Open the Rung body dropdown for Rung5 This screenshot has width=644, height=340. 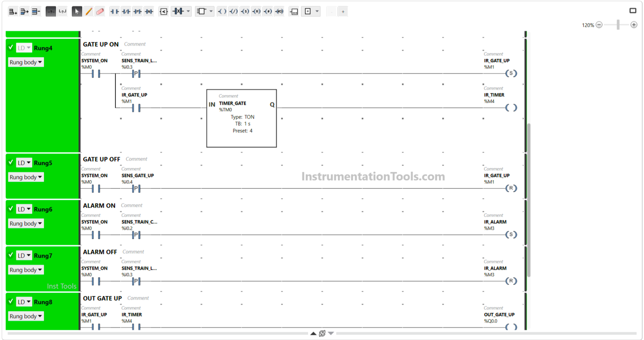pos(26,177)
